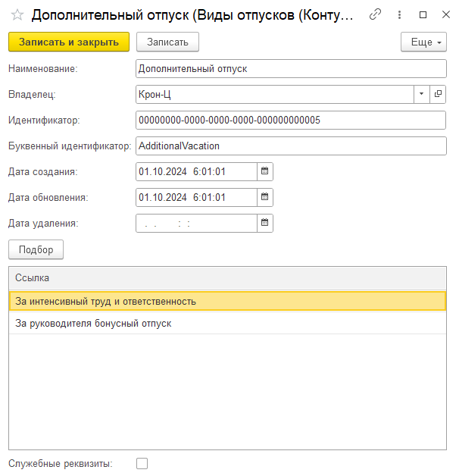
Task: Click the Подбор button
Action: click(x=36, y=249)
